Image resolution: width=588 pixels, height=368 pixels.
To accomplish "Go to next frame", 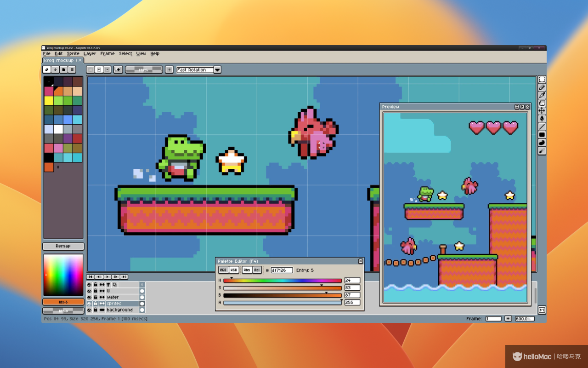I will click(x=115, y=277).
